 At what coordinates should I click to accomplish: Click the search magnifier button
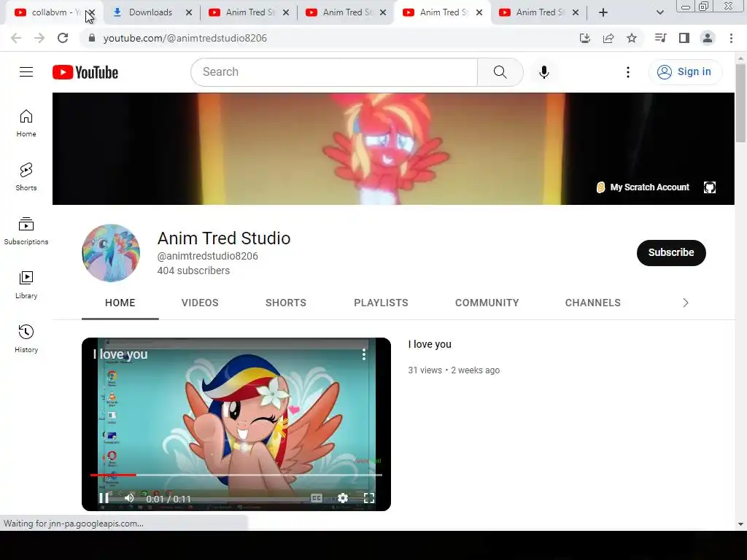(x=500, y=72)
